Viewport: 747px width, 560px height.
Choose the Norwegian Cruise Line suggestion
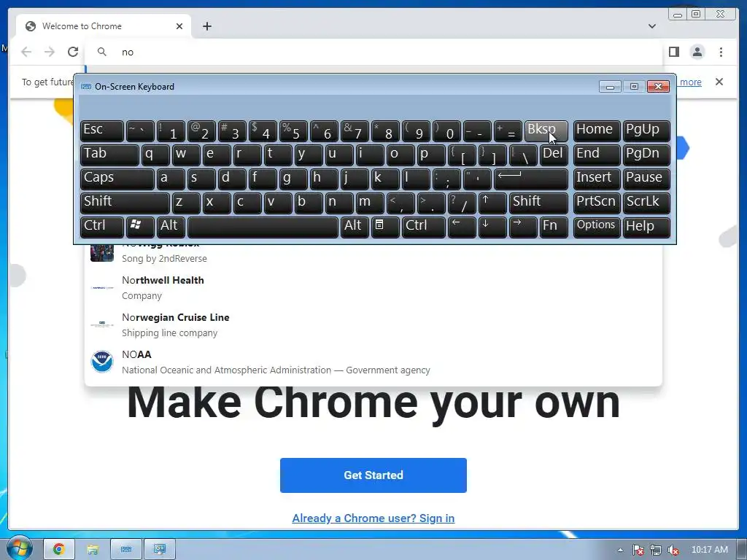tap(373, 324)
